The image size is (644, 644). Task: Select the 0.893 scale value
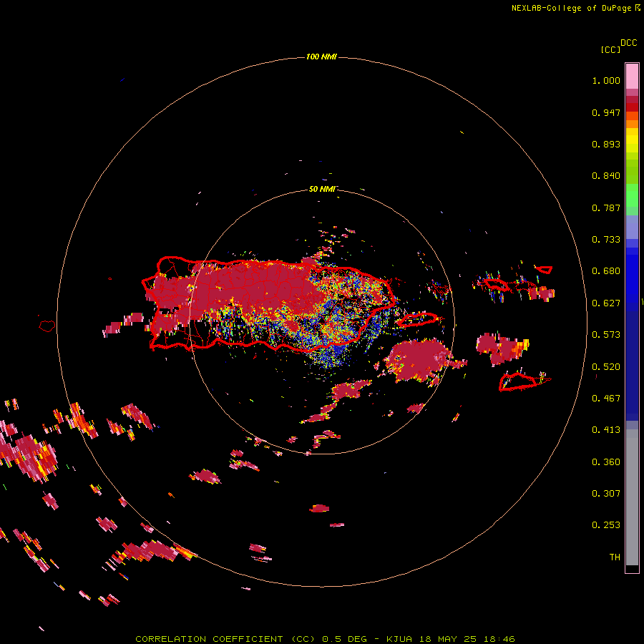tap(606, 144)
